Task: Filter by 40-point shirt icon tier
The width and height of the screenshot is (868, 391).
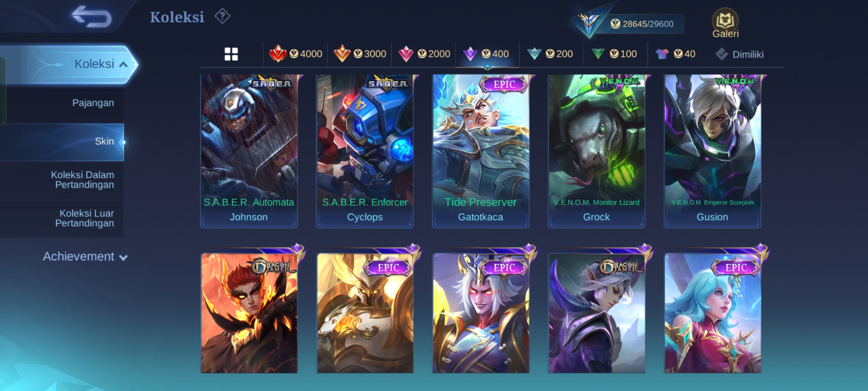Action: click(675, 54)
